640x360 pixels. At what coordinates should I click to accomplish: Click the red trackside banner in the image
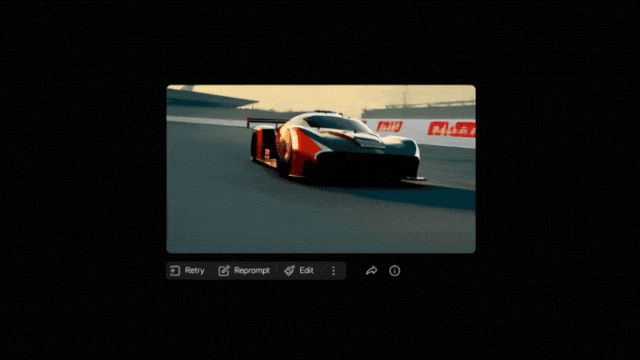451,129
